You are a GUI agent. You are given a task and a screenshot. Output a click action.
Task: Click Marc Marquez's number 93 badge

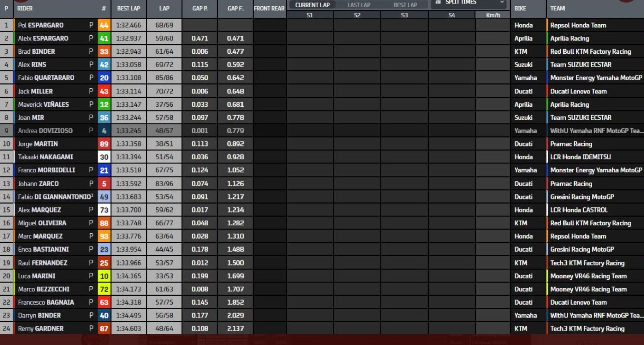(104, 236)
